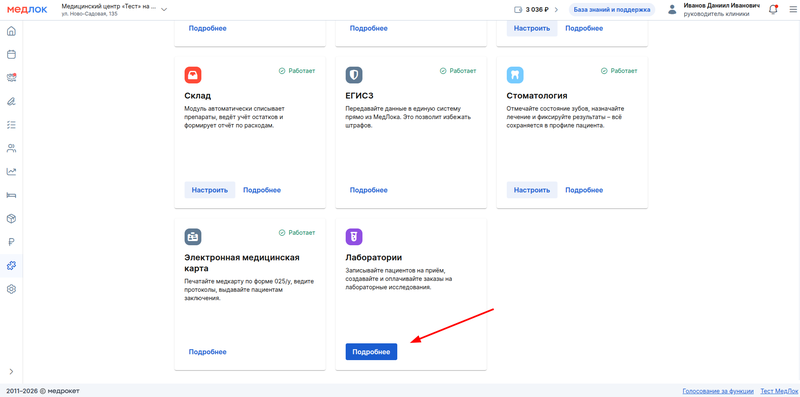800x397 pixels.
Task: Click Работает status on Электронная медицинская карта
Action: 297,233
